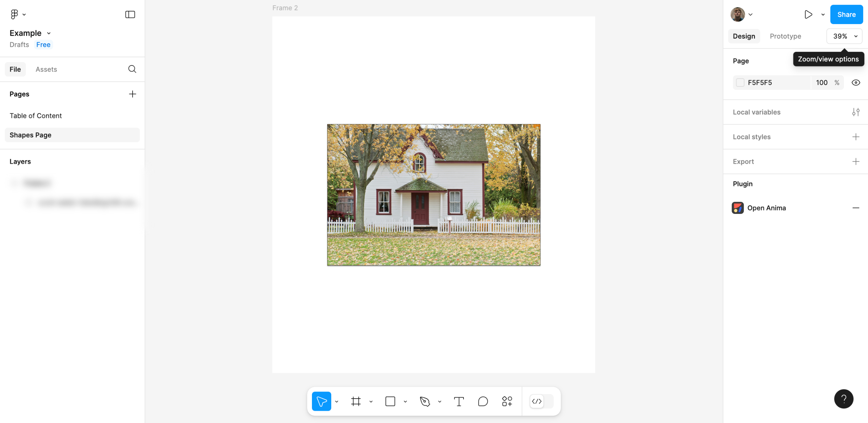The height and width of the screenshot is (423, 868).
Task: Toggle Dev Mode switch
Action: tap(541, 401)
